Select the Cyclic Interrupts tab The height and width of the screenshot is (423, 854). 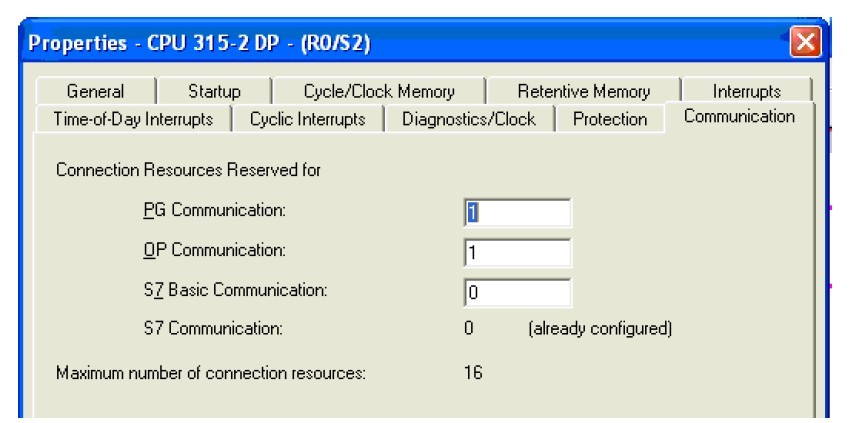click(308, 118)
